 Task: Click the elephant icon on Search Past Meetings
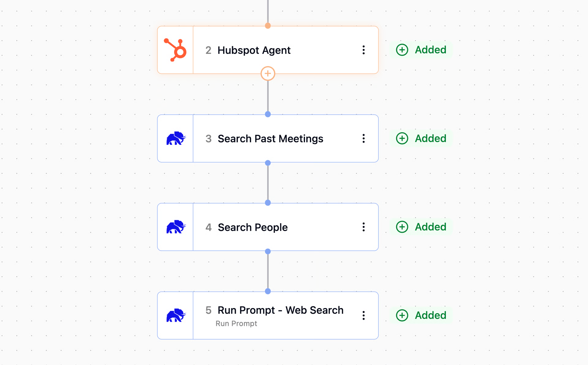pyautogui.click(x=176, y=138)
